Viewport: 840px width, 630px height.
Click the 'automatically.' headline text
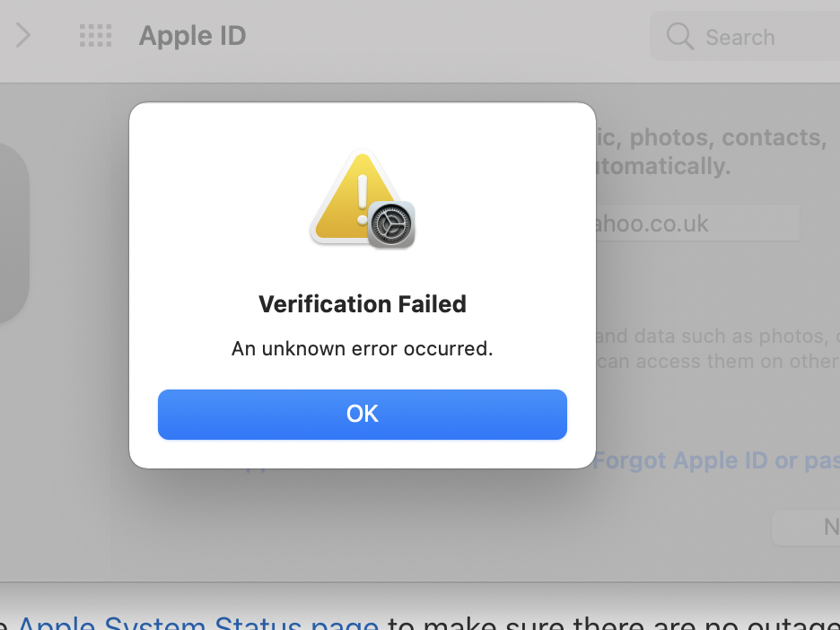662,166
